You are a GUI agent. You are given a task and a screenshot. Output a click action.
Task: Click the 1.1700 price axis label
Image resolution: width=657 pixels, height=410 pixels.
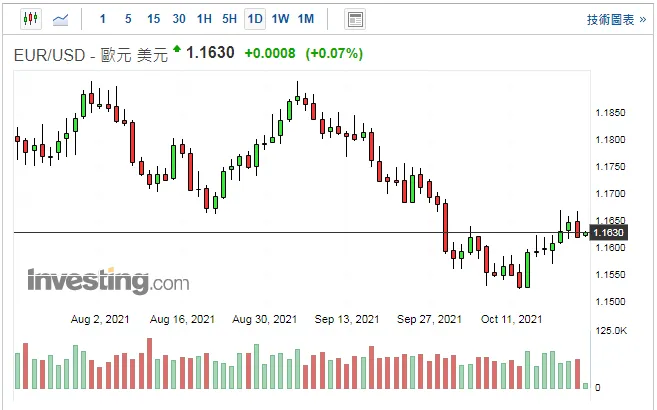coord(610,193)
